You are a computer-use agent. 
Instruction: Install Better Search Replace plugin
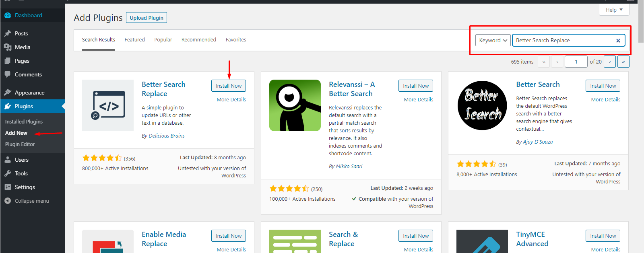pos(229,86)
